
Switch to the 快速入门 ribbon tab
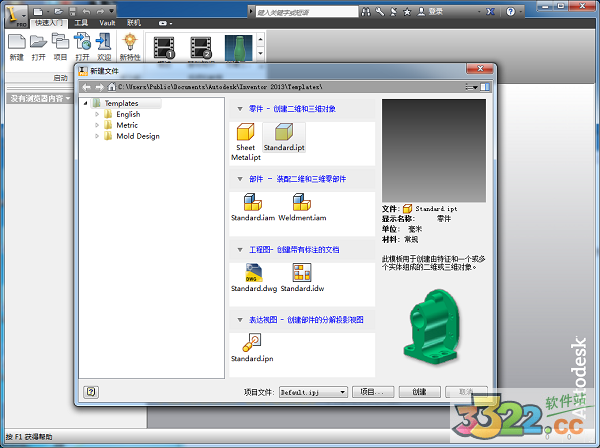coord(49,23)
